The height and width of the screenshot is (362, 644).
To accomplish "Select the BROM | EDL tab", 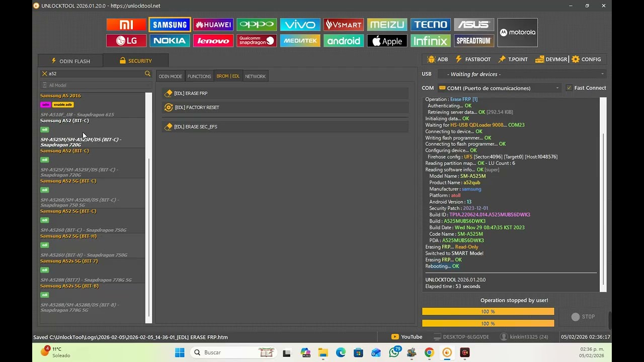I will (x=228, y=76).
